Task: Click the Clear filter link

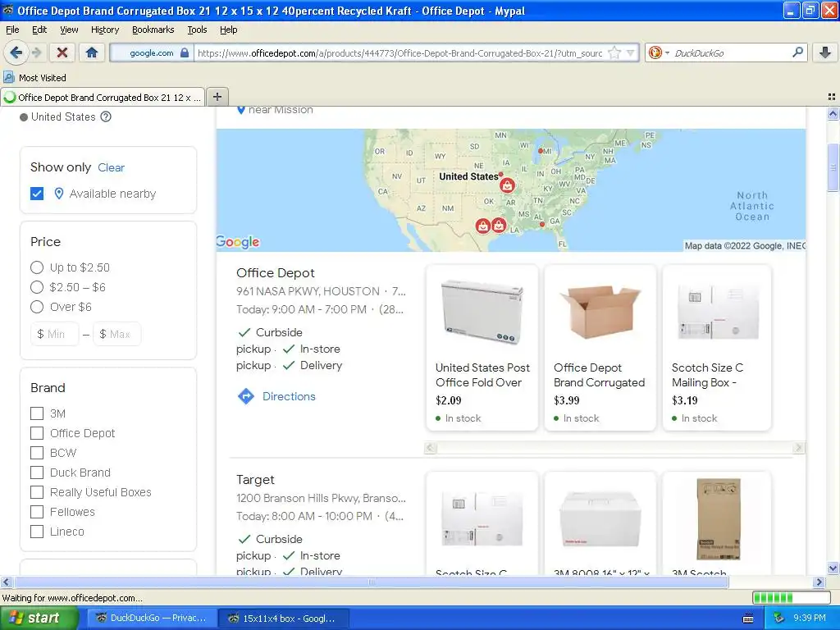Action: point(111,167)
